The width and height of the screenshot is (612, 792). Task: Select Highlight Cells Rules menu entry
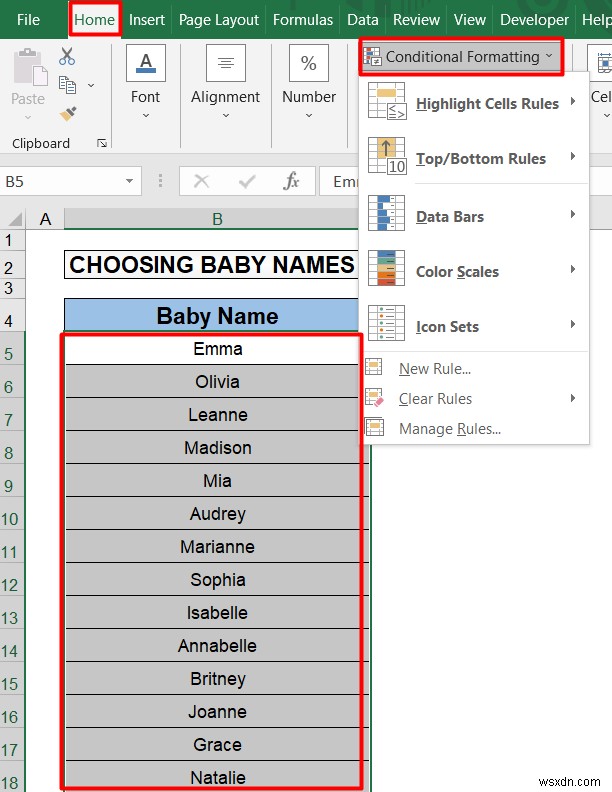[475, 102]
